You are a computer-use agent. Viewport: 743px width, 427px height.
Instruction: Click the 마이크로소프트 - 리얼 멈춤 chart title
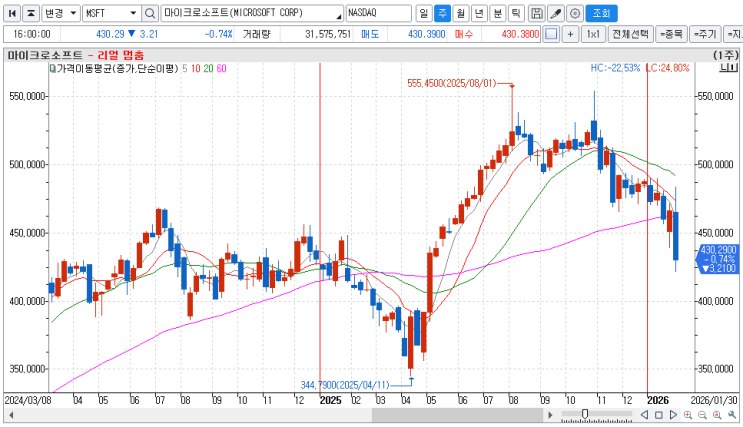pos(76,55)
